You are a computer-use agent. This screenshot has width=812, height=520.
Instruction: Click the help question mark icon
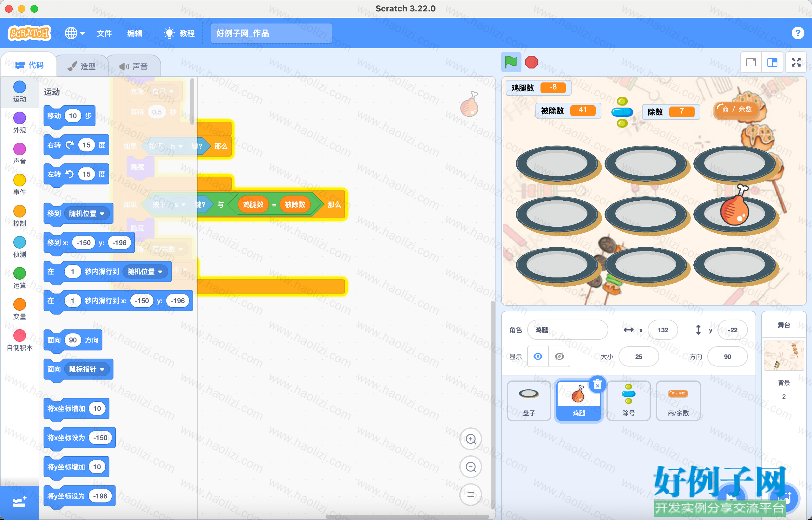797,33
